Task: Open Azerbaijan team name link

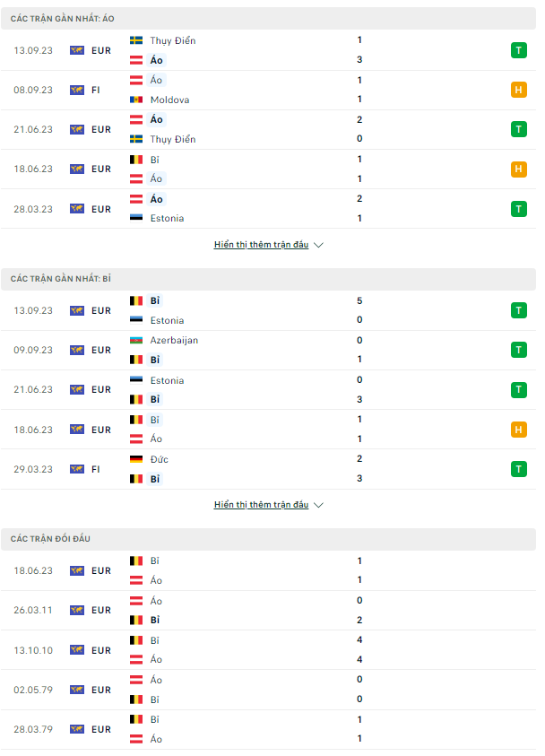Action: tap(174, 341)
